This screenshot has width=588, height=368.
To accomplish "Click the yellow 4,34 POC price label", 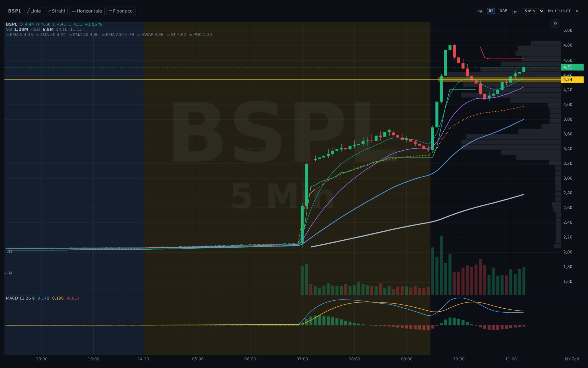I will 572,79.
